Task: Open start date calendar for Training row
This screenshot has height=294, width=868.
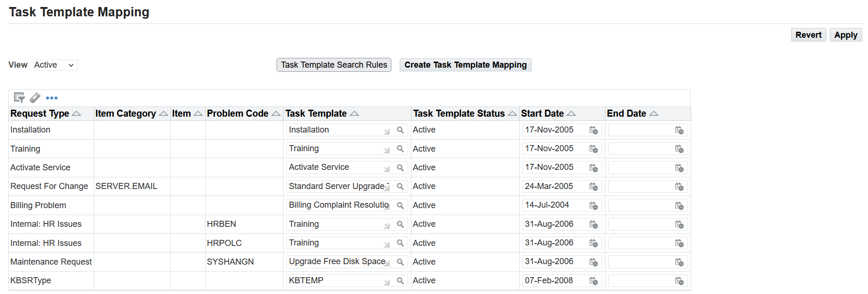Action: click(593, 149)
